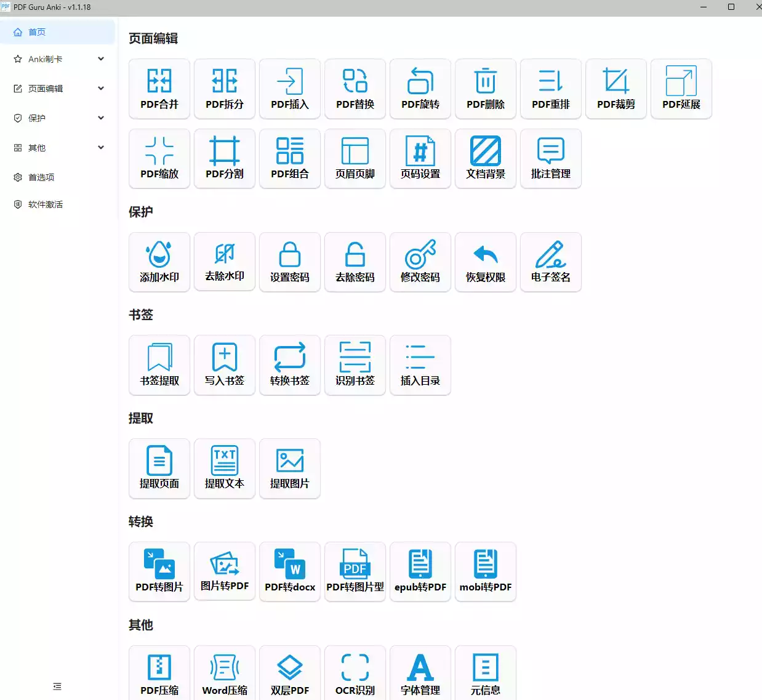Select the 提取图片 image extraction tool

coord(290,469)
